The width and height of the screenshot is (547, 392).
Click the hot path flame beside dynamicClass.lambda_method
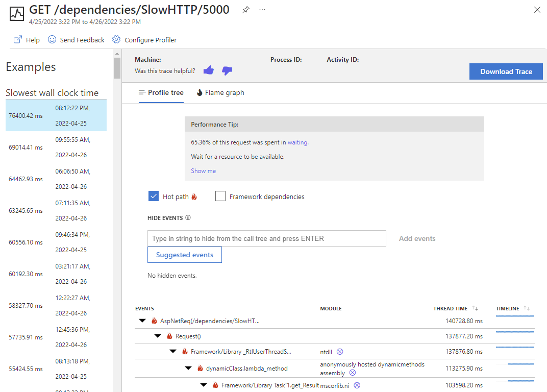[200, 368]
